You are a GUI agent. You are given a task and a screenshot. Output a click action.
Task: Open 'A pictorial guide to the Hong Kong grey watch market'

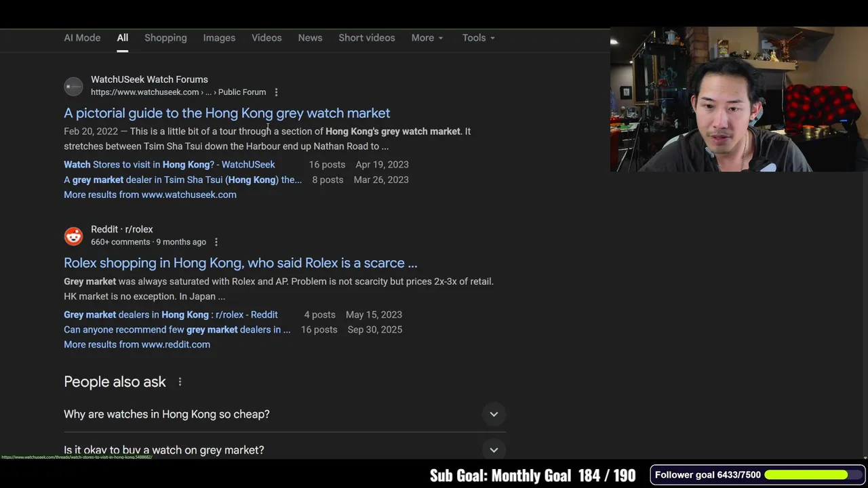[x=226, y=113]
